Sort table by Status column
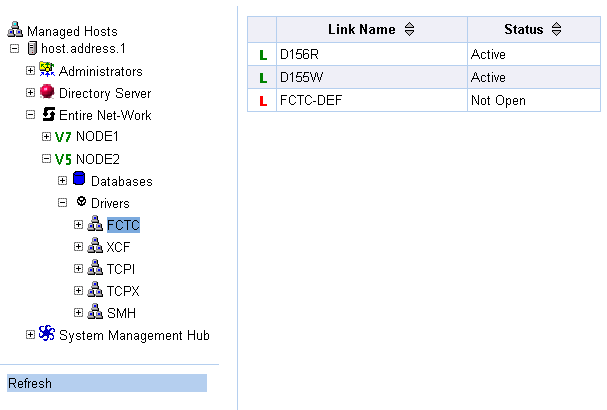 tap(556, 30)
